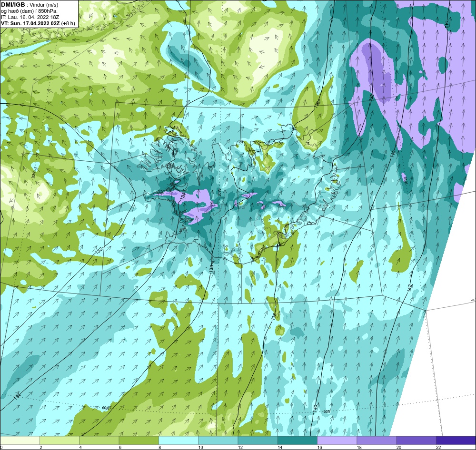Click the pale yellow 0–2 m/s legend swatch
The image size is (476, 450).
20,440
